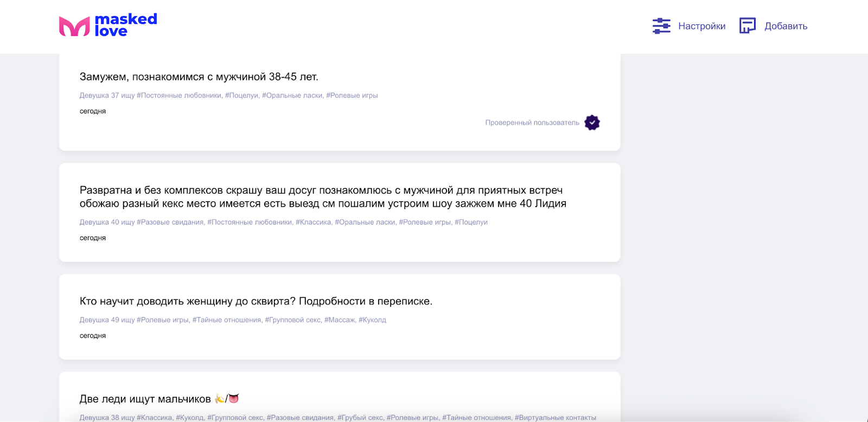
Task: Click the pink M logo icon
Action: [x=74, y=26]
